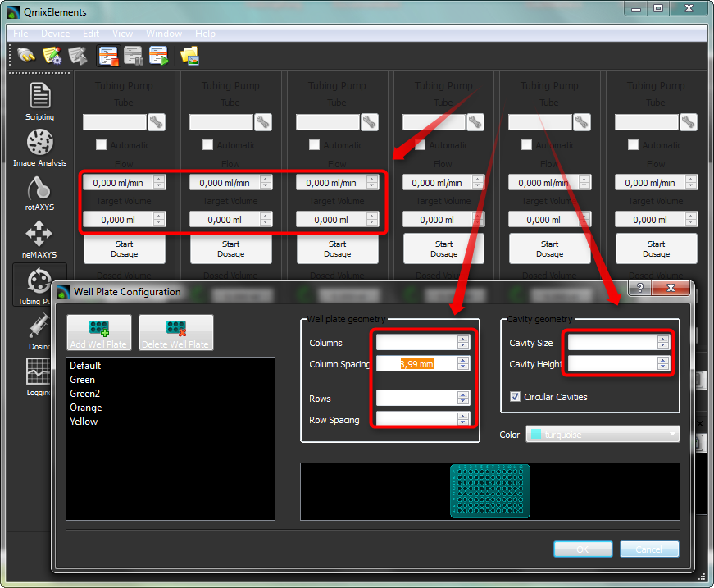Open the turquoise Color dropdown
This screenshot has width=714, height=588.
[x=603, y=434]
